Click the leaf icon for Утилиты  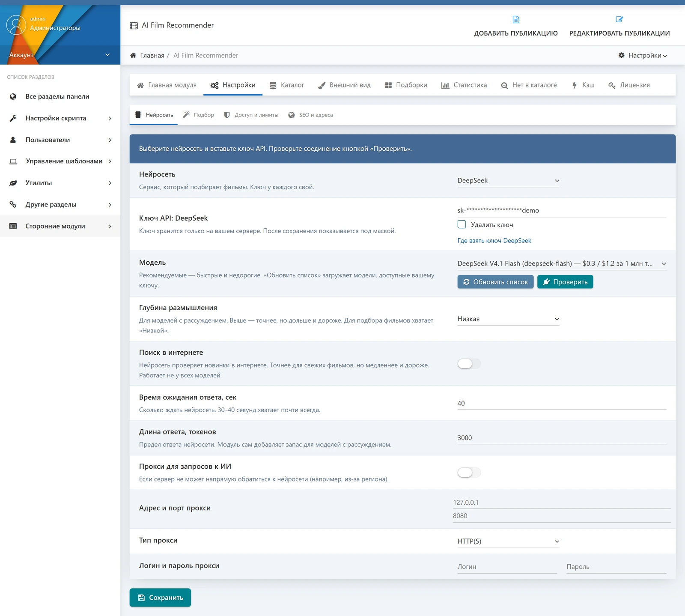pyautogui.click(x=13, y=183)
